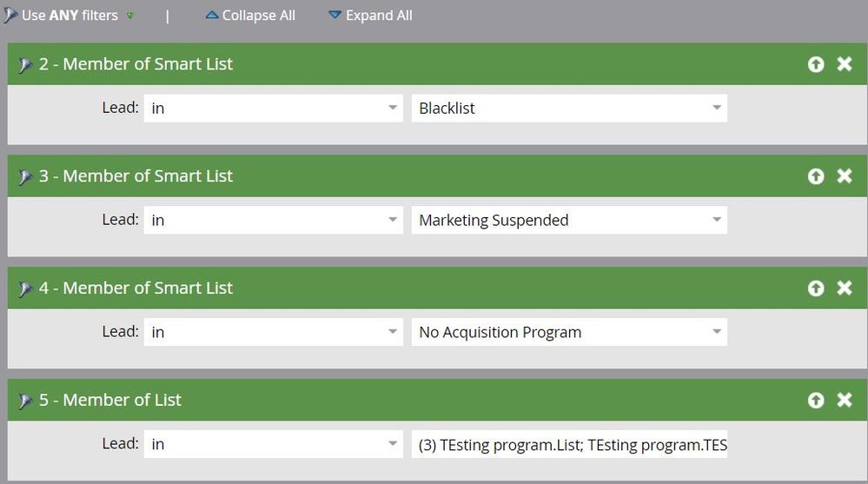The width and height of the screenshot is (868, 484).
Task: Move filter 4 up with arrow icon
Action: 815,288
